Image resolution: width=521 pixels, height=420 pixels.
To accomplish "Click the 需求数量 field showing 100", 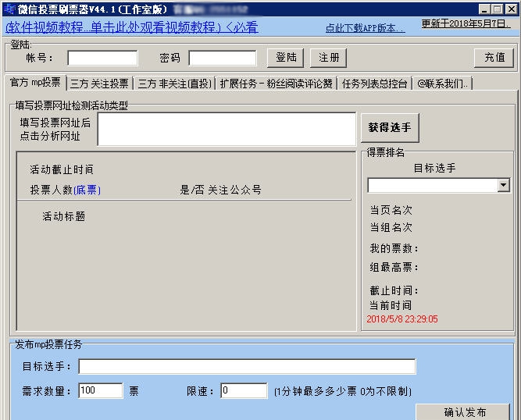I will coord(101,390).
